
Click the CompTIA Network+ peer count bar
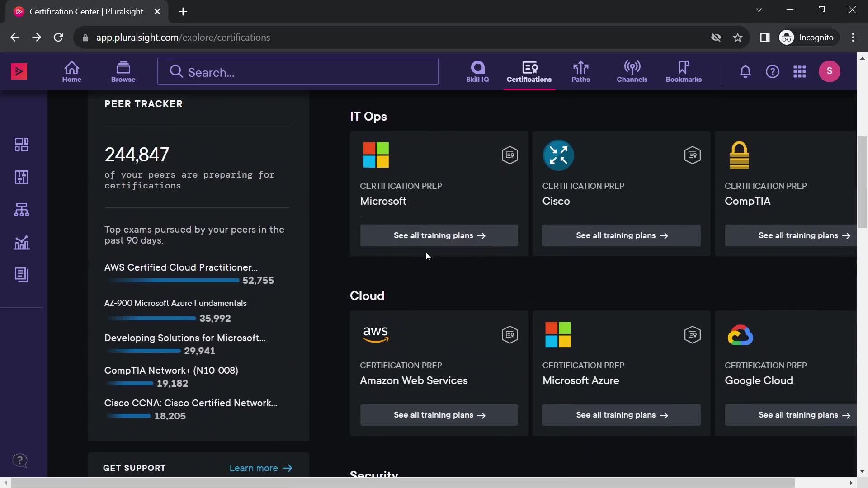coord(131,384)
